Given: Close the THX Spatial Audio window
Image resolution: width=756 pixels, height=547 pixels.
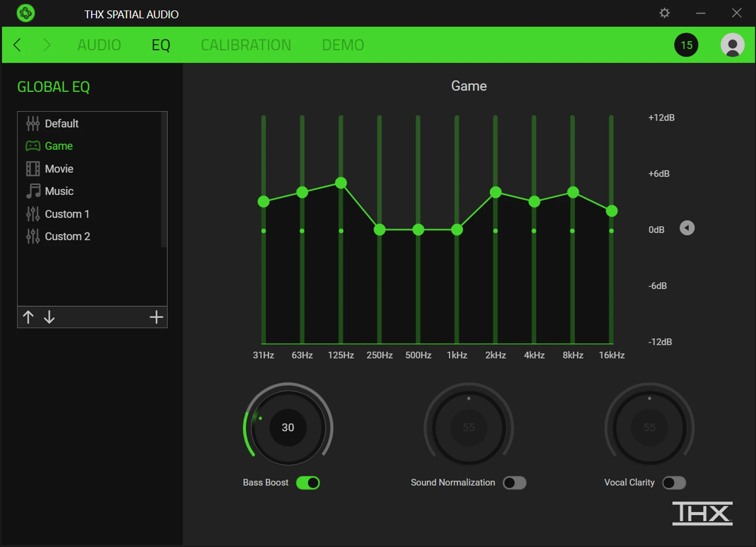Looking at the screenshot, I should pos(737,13).
